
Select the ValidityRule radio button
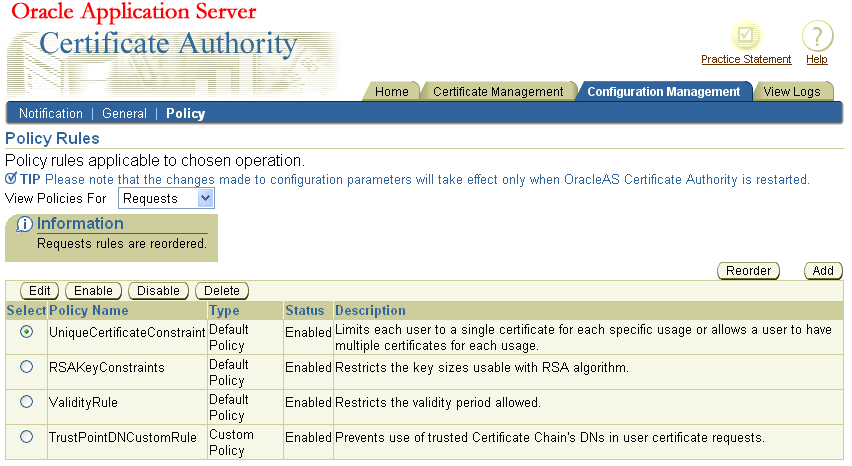pyautogui.click(x=26, y=402)
